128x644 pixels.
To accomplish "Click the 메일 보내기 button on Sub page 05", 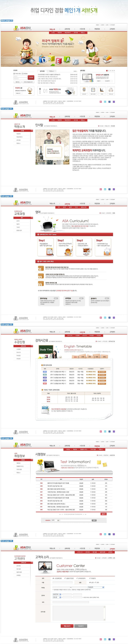I will [x=67, y=626].
